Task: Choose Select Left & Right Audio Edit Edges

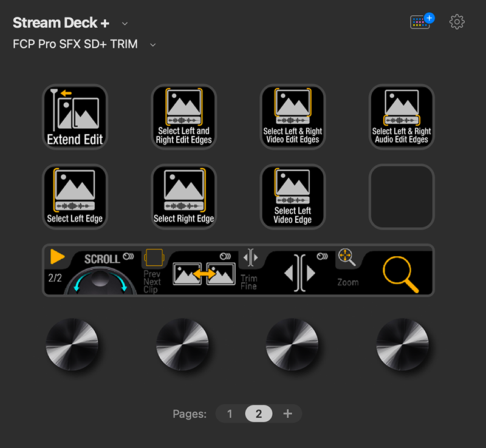Action: point(401,117)
